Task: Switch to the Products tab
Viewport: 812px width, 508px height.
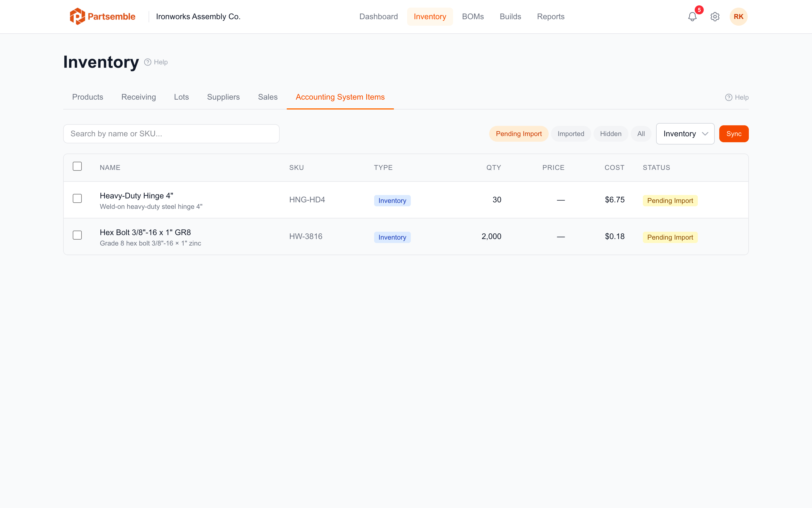Action: coord(88,97)
